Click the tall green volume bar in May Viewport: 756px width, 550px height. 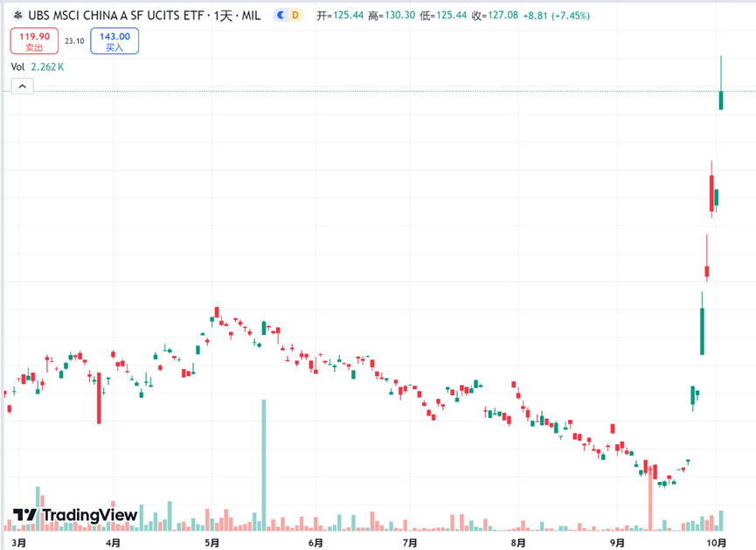pos(264,465)
